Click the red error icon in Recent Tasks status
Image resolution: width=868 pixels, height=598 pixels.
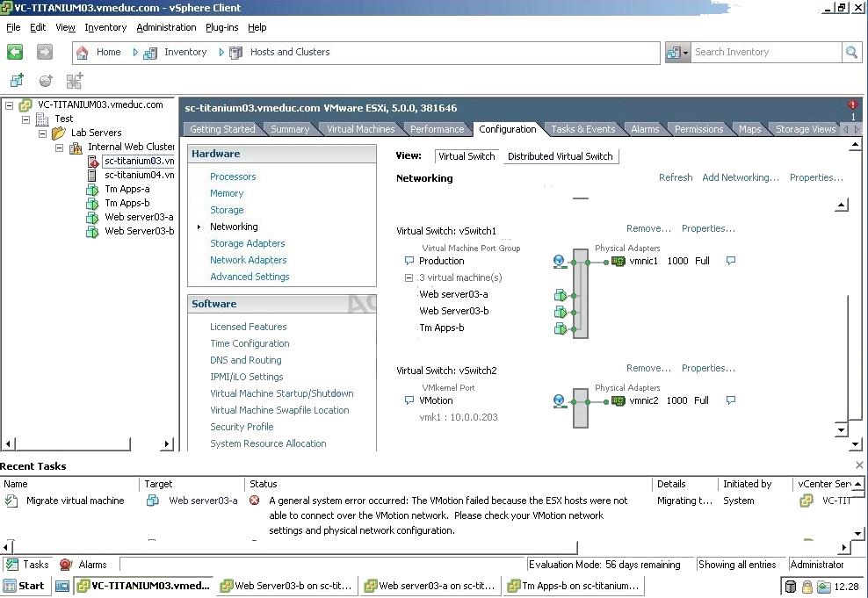[x=255, y=500]
